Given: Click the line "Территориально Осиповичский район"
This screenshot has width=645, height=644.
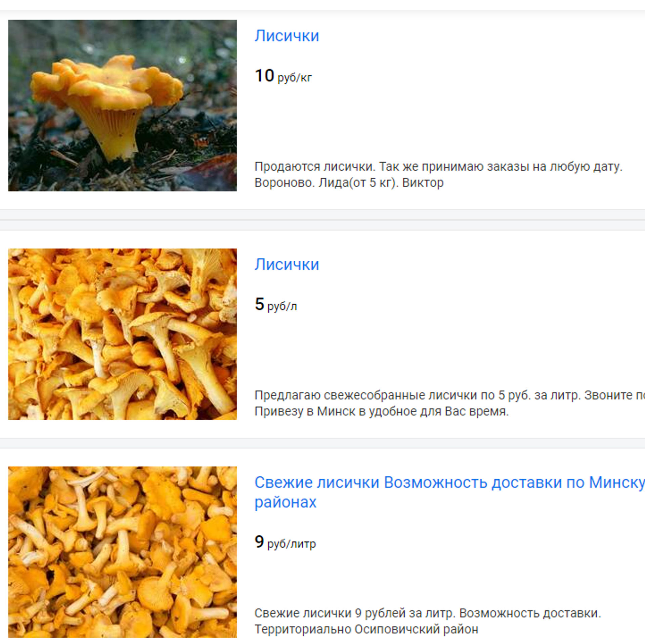Looking at the screenshot, I should point(366,629).
